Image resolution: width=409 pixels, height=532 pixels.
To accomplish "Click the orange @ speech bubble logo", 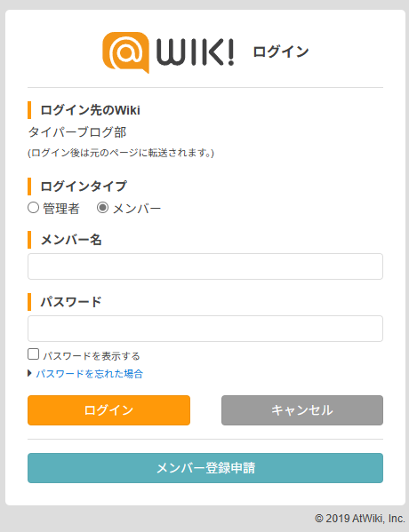I will (126, 52).
